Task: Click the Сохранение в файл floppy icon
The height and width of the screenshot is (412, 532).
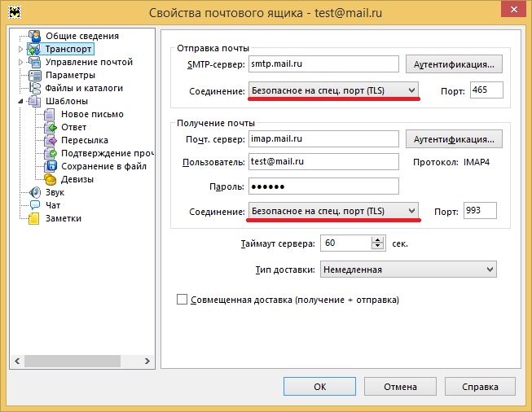Action: coord(50,166)
